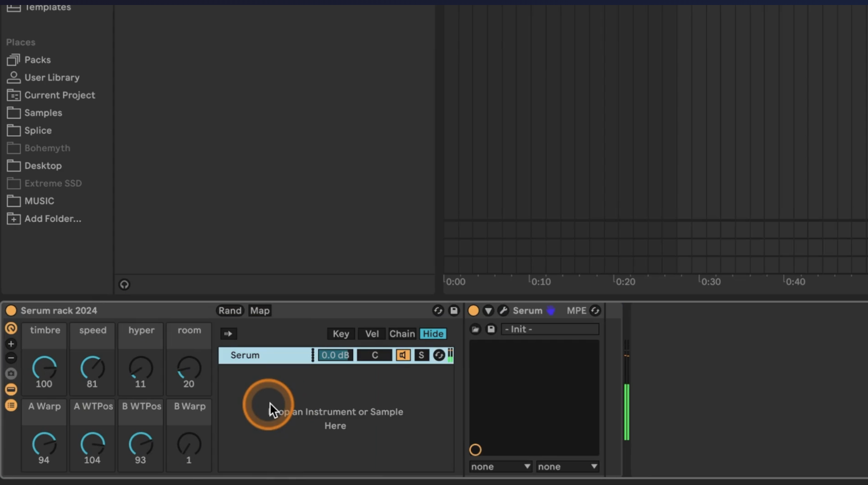
Task: Click the Hide zone editor button
Action: click(x=433, y=334)
